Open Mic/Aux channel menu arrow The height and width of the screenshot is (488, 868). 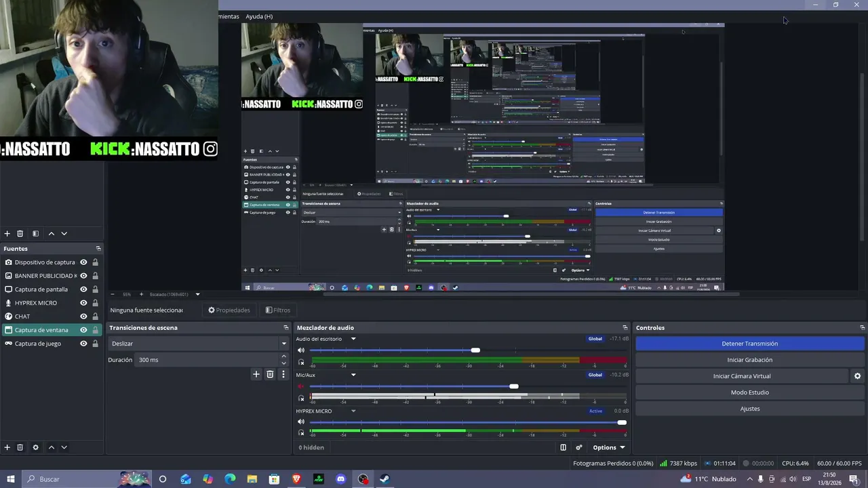[353, 375]
